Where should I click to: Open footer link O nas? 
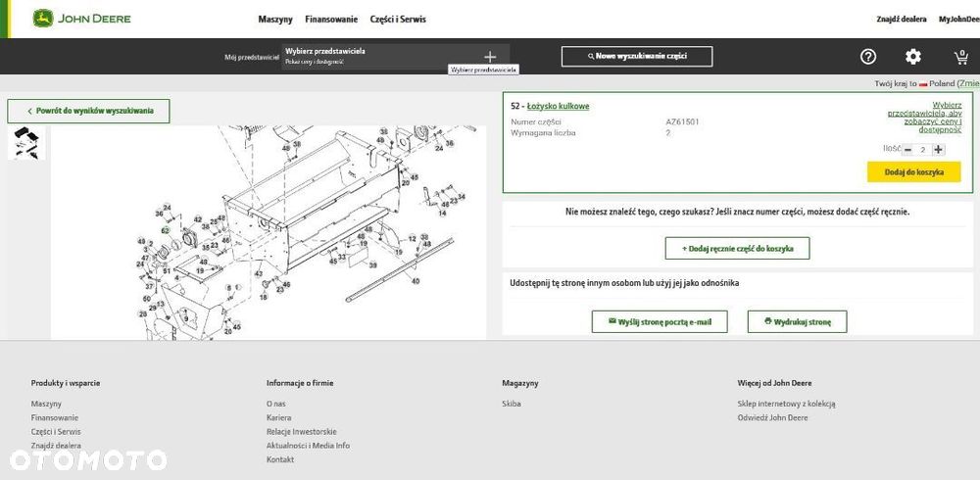[x=275, y=404]
